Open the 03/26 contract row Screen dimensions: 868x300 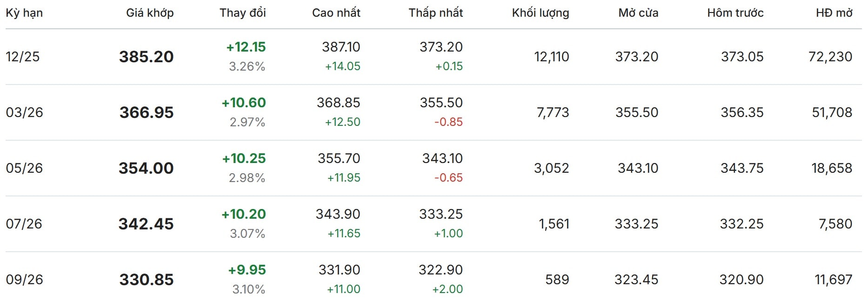[24, 112]
